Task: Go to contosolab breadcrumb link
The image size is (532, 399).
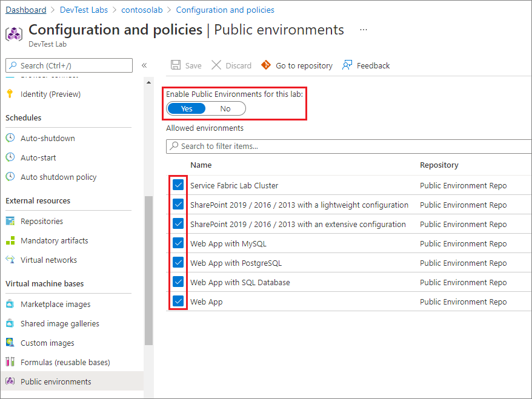Action: point(142,10)
